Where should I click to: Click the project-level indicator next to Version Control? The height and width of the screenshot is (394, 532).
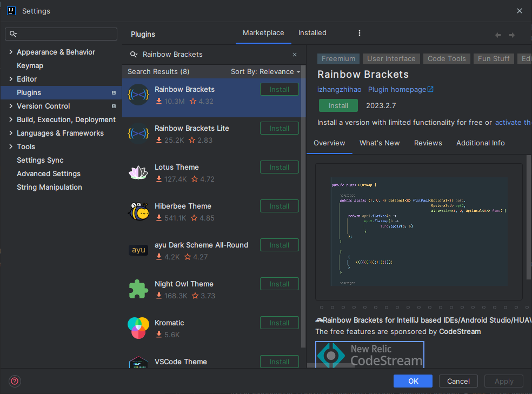pos(114,106)
